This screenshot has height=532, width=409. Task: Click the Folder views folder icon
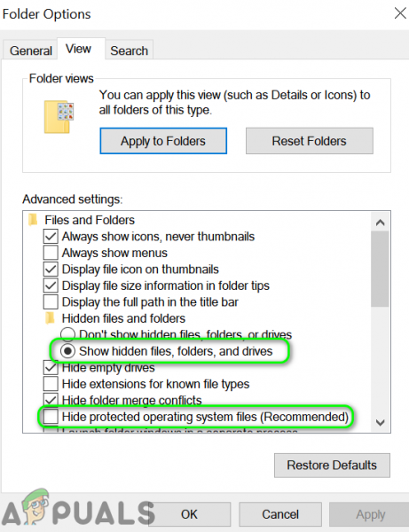point(59,116)
